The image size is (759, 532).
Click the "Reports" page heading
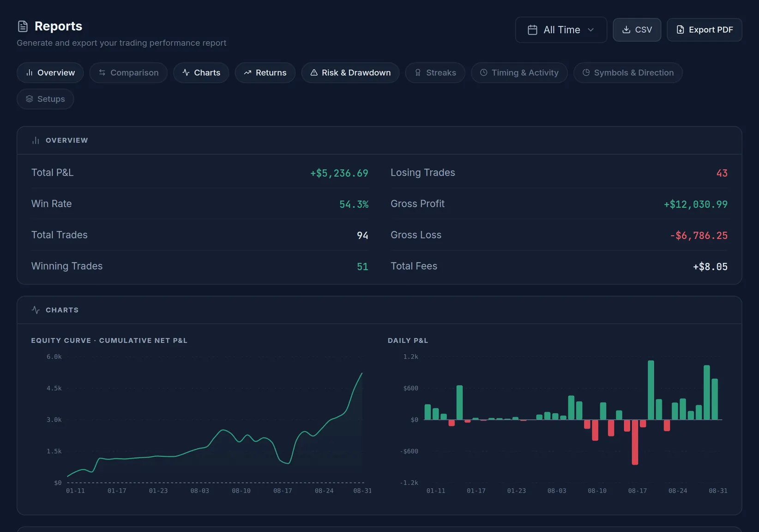pyautogui.click(x=58, y=26)
